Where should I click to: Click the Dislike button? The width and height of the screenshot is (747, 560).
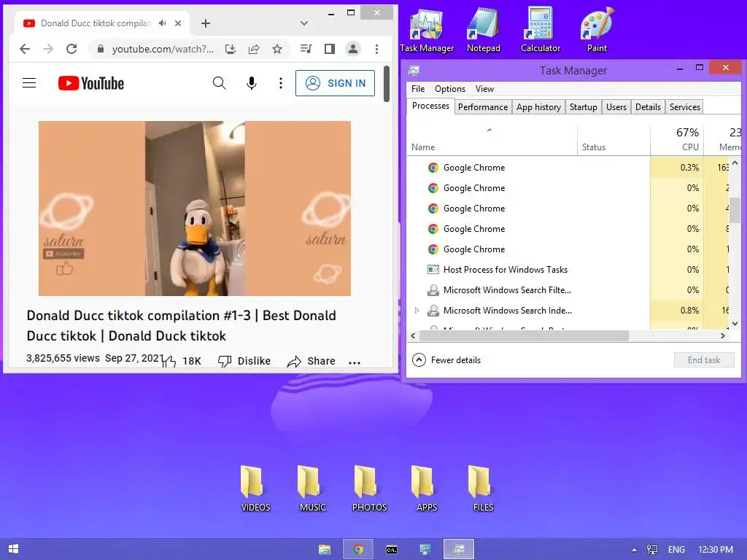244,361
